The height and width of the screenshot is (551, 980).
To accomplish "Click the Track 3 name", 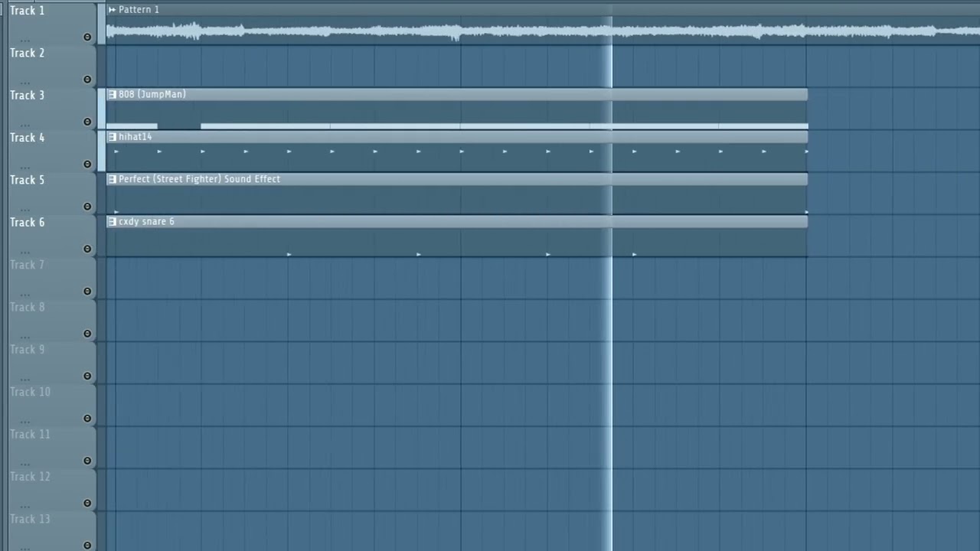I will 27,95.
